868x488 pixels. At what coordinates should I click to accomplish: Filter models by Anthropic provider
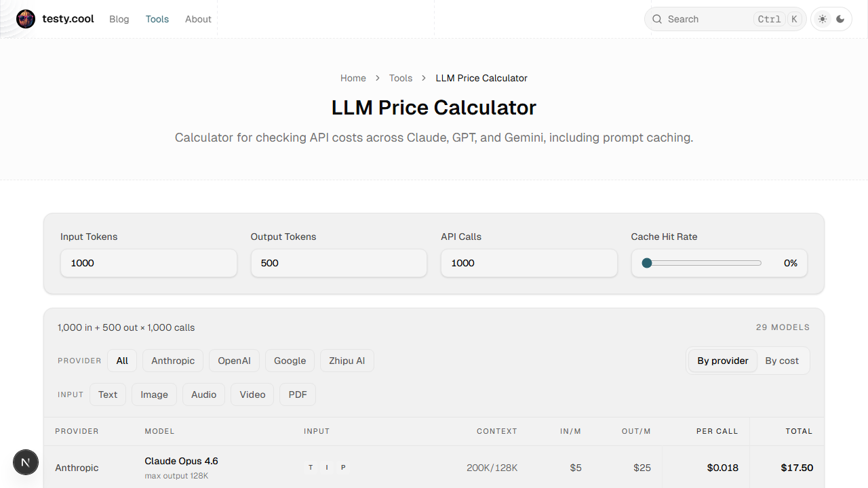click(x=173, y=361)
